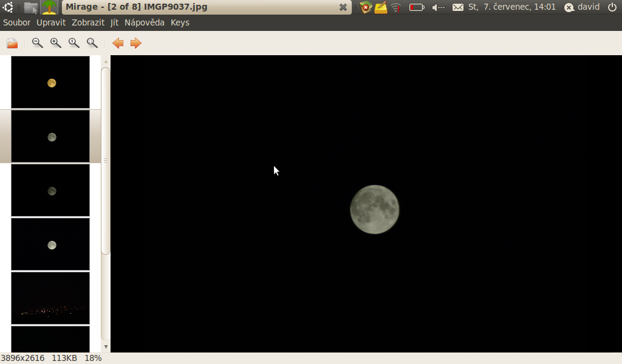
Task: Click the moon in the main image
Action: pyautogui.click(x=374, y=209)
